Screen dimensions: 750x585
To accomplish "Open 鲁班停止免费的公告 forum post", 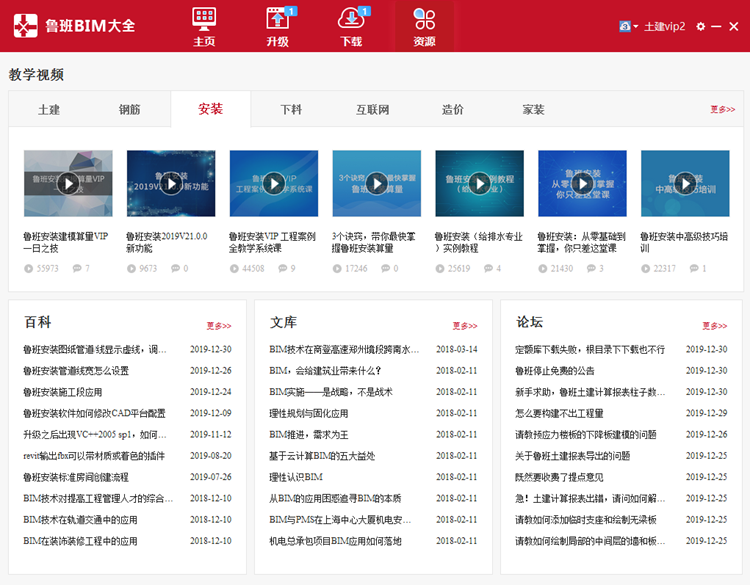I will pos(555,371).
